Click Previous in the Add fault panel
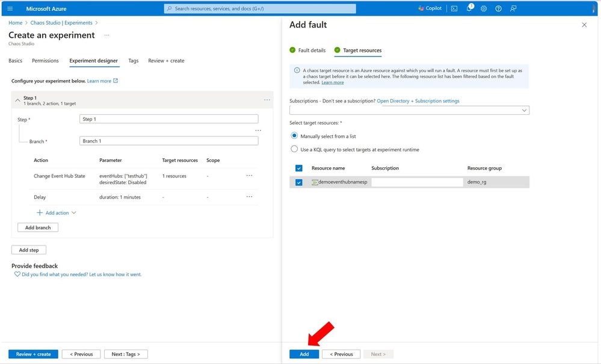601x364 pixels. (x=341, y=354)
